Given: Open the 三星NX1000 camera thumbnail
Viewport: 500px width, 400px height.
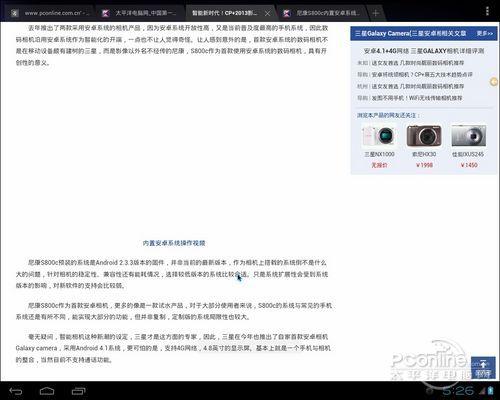Looking at the screenshot, I should pyautogui.click(x=379, y=136).
